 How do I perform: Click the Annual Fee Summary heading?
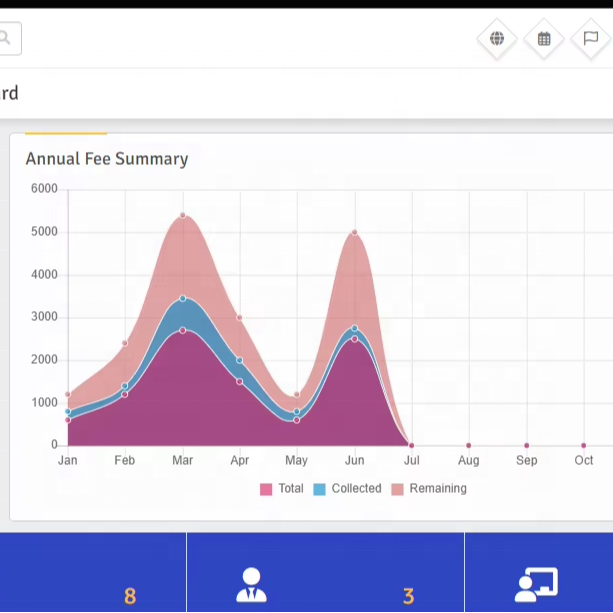coord(107,159)
